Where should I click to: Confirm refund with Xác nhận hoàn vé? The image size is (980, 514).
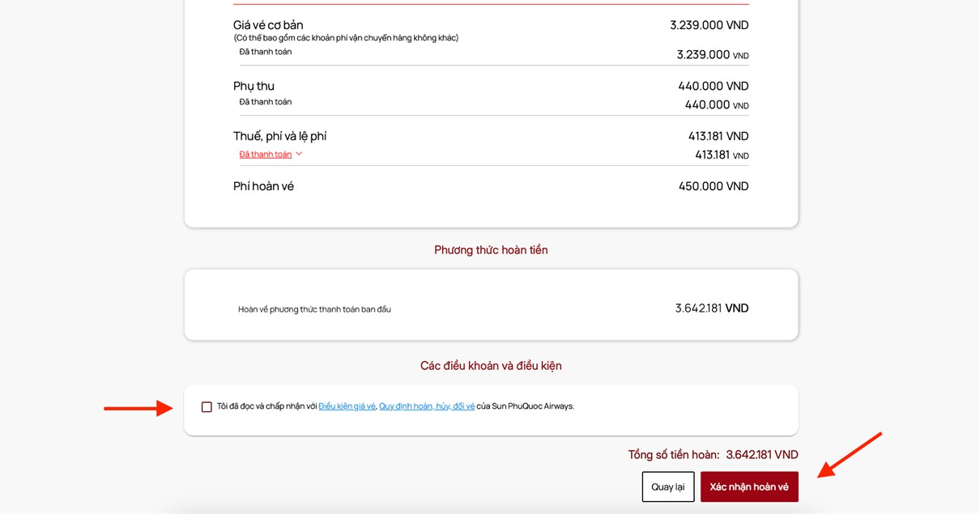pyautogui.click(x=749, y=486)
